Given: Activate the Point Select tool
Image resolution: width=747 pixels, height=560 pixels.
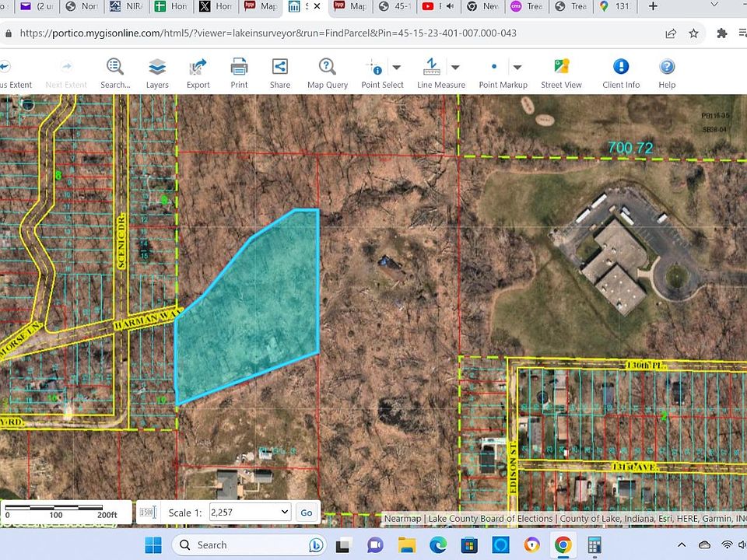Looking at the screenshot, I should point(374,68).
